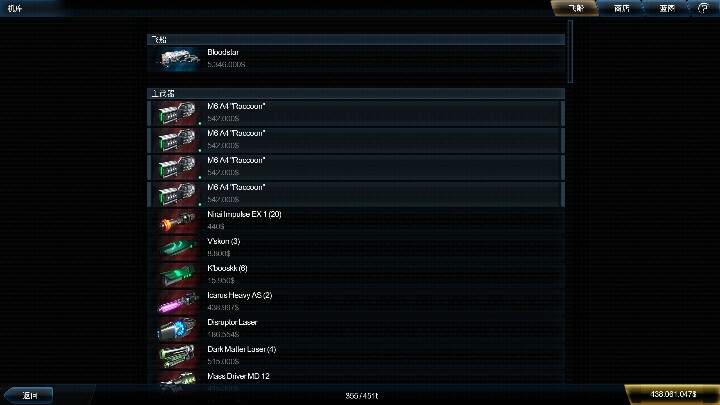This screenshot has height=405, width=720.
Task: Click the Disruptor Laser icon
Action: tap(178, 329)
